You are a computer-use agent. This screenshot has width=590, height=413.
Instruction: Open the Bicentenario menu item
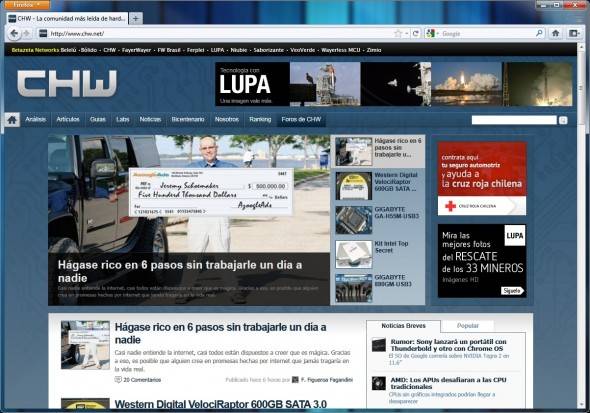tap(188, 119)
